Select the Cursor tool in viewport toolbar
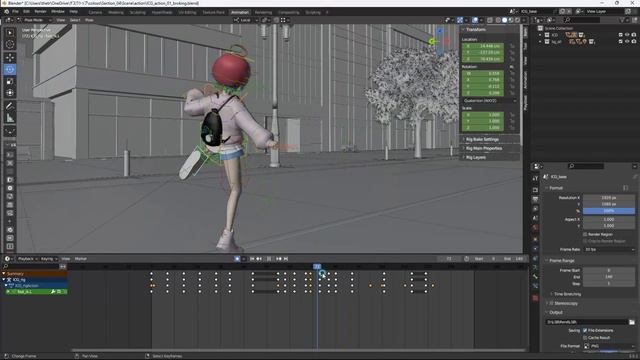The height and width of the screenshot is (360, 640). [10, 44]
